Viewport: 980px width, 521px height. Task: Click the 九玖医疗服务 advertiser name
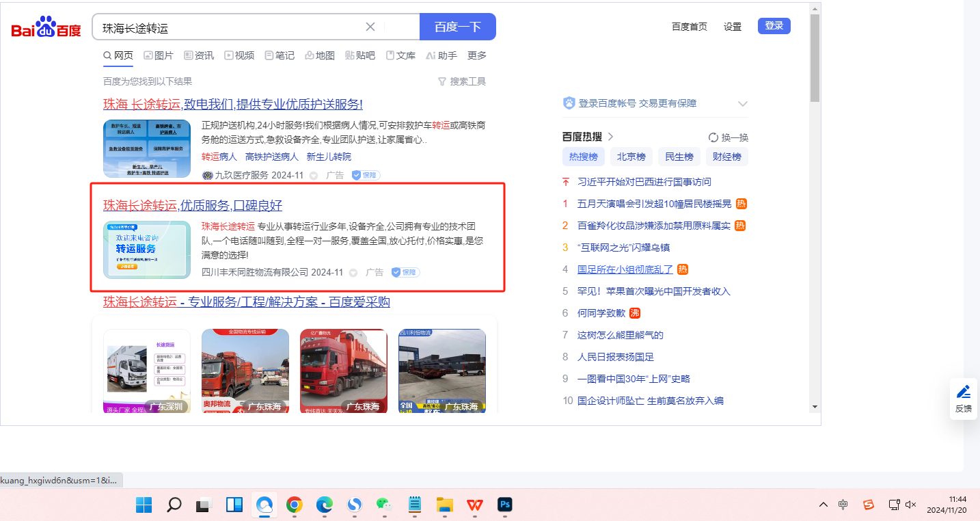coord(243,175)
